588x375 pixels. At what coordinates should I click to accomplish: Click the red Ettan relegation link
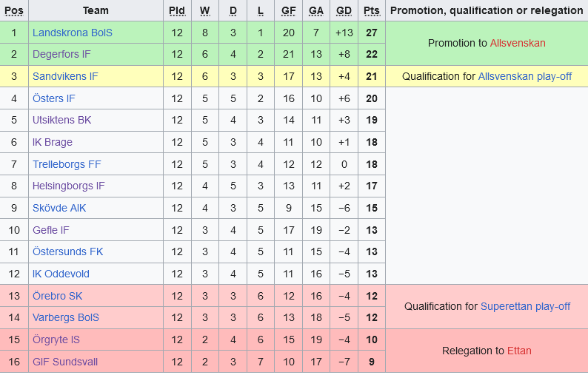[519, 351]
